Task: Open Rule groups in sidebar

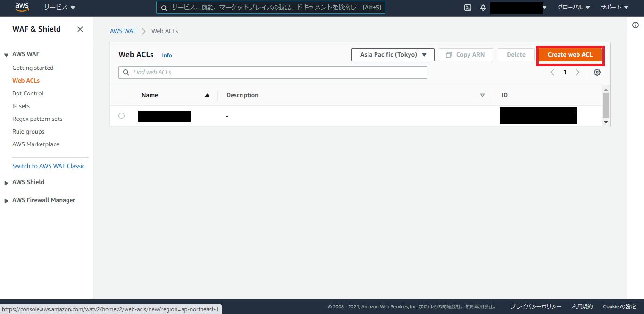Action: [x=28, y=132]
